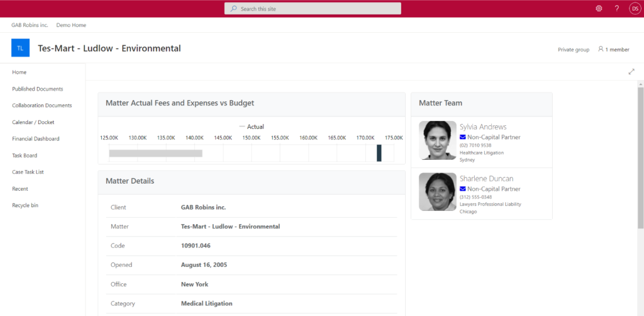Click the email envelope icon for Sylvia Andrews
Screen dimensions: 644x316
point(463,137)
